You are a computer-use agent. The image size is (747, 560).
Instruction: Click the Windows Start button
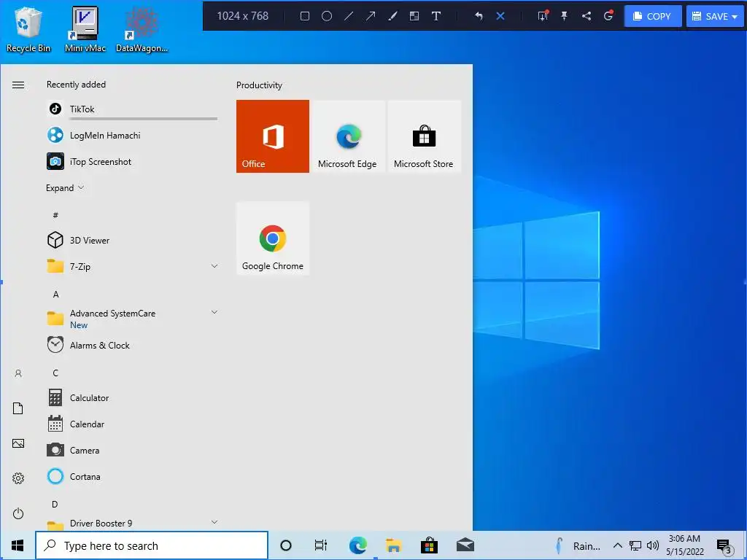click(18, 545)
